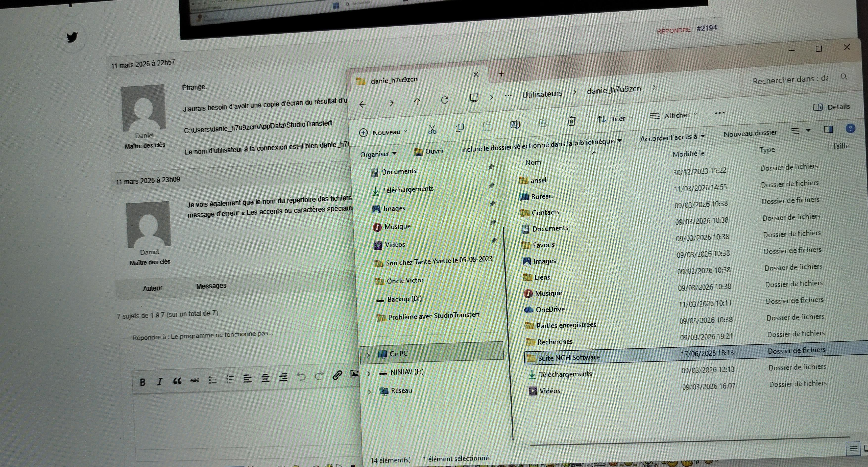Expand the NINJAV (F:) drive node
Screen dimensions: 868x467
369,373
